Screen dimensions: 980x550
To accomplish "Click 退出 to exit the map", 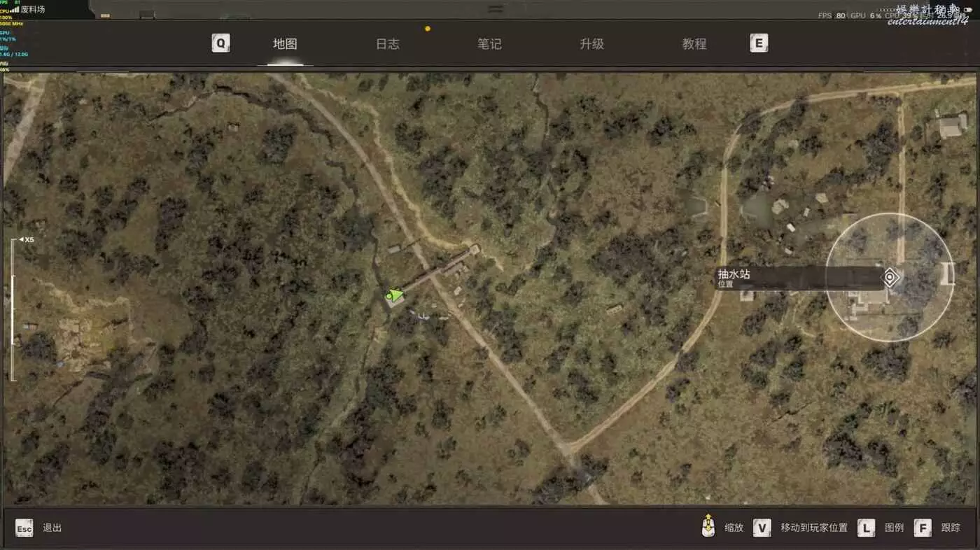I will (x=52, y=528).
